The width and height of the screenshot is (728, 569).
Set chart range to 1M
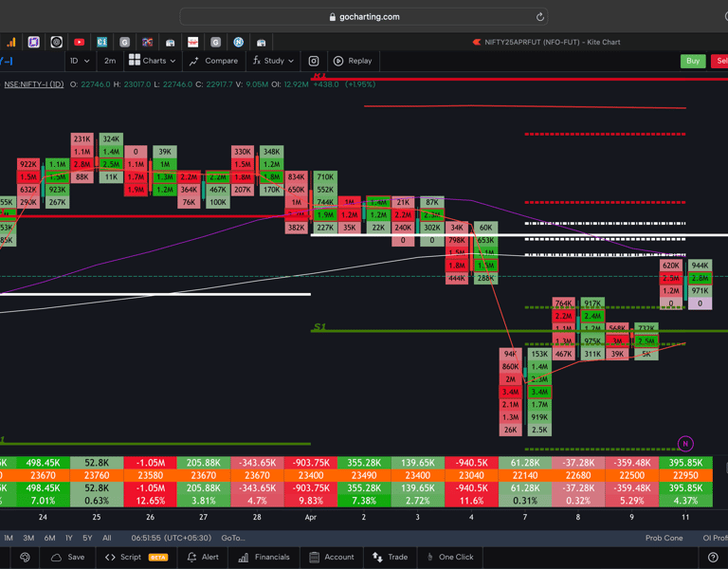(x=9, y=538)
